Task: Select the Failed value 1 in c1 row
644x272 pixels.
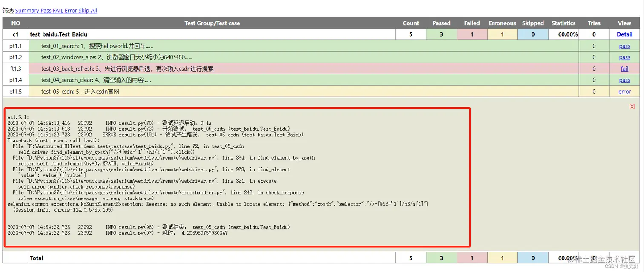Action: [x=472, y=34]
